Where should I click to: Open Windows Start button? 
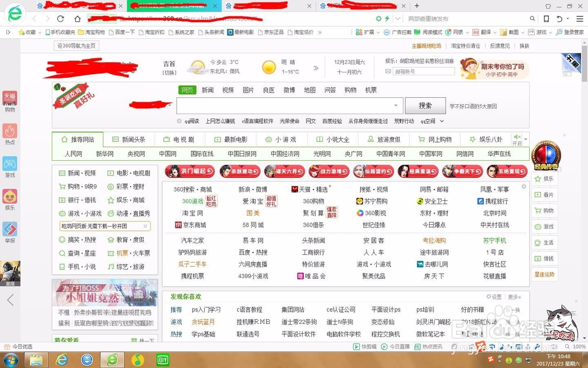[x=10, y=360]
